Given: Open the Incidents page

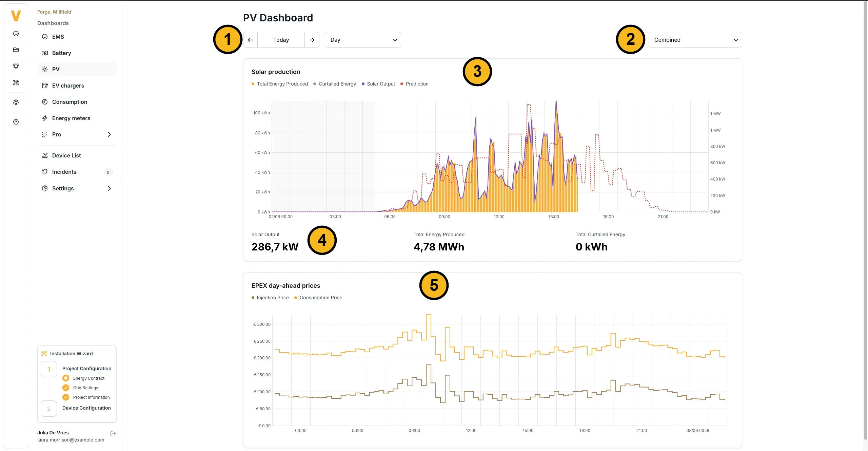Looking at the screenshot, I should pyautogui.click(x=77, y=172).
